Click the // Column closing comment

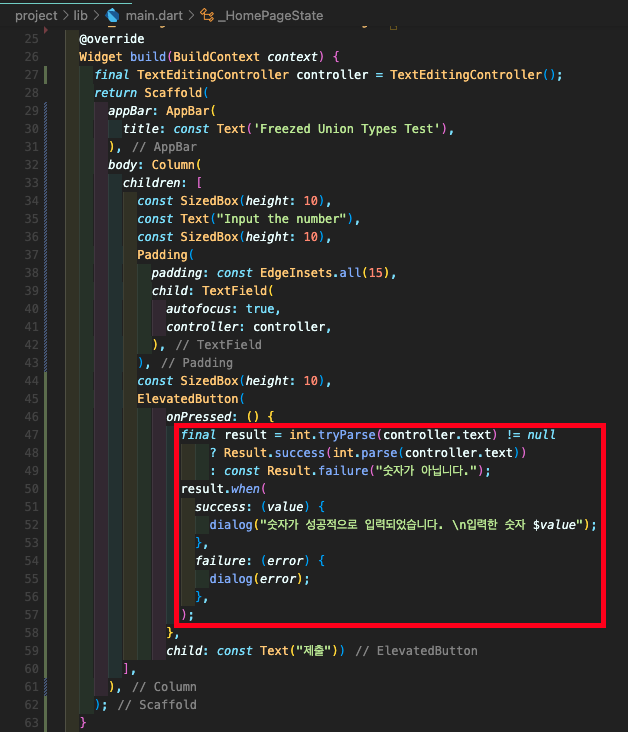[x=164, y=687]
